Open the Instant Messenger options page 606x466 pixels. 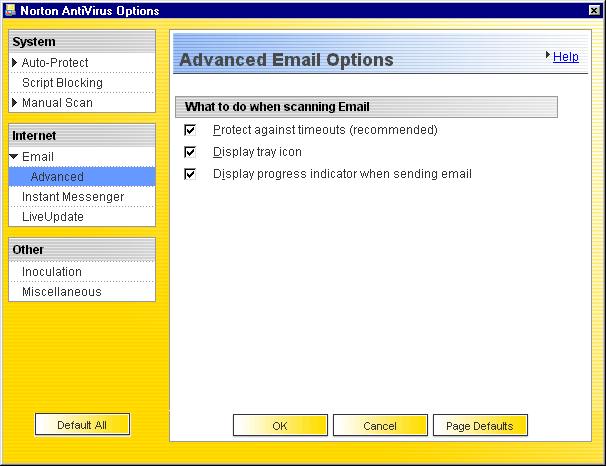[x=73, y=197]
